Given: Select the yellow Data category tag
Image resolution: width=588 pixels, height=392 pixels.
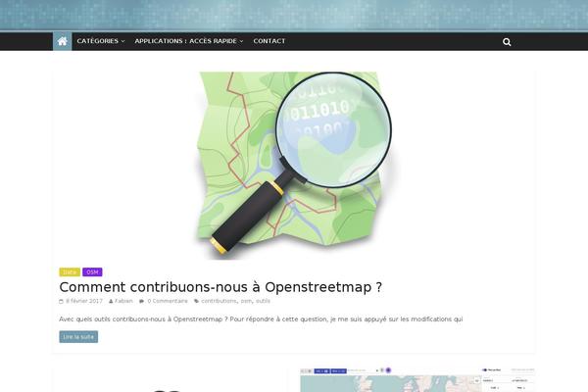Looking at the screenshot, I should coord(70,272).
